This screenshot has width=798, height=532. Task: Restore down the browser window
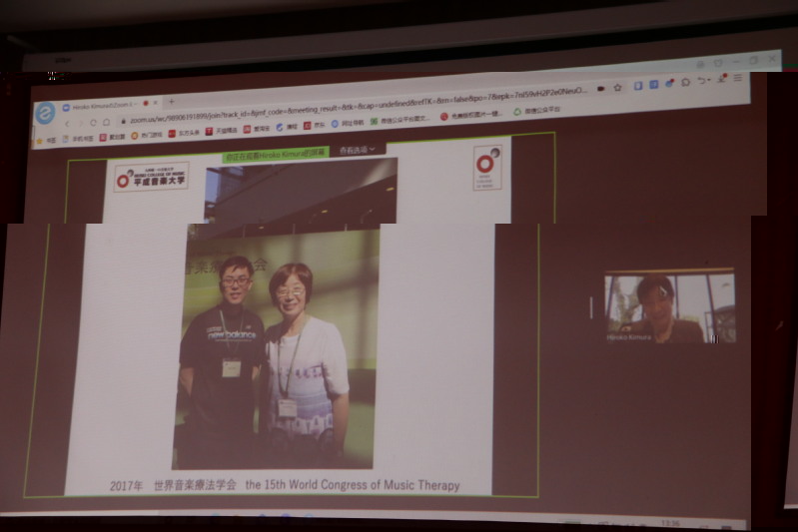click(x=754, y=60)
